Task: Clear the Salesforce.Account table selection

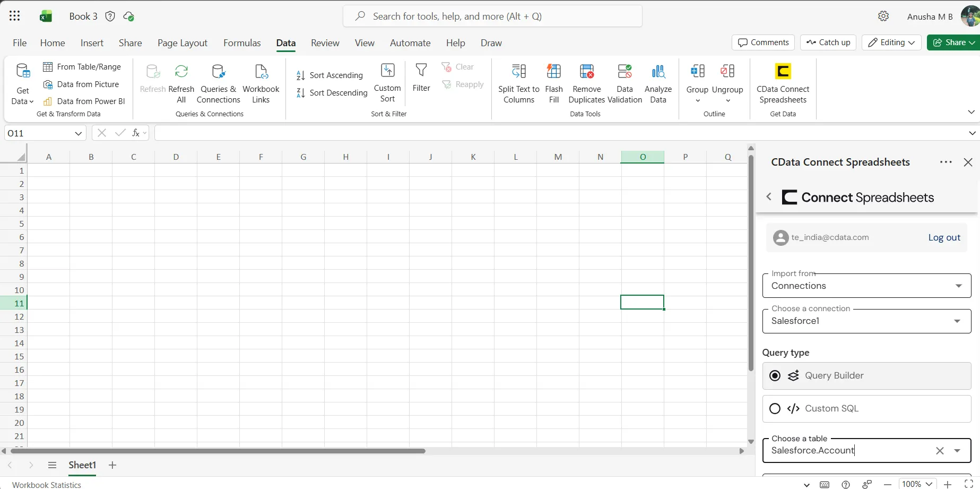Action: (940, 451)
